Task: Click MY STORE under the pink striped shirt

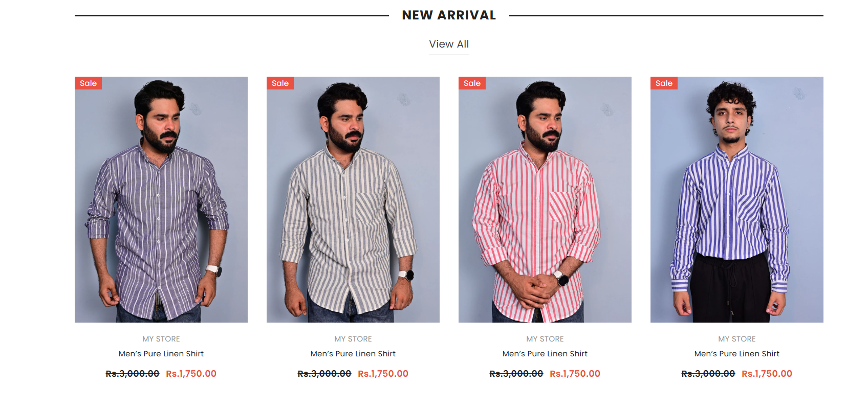Action: coord(545,339)
